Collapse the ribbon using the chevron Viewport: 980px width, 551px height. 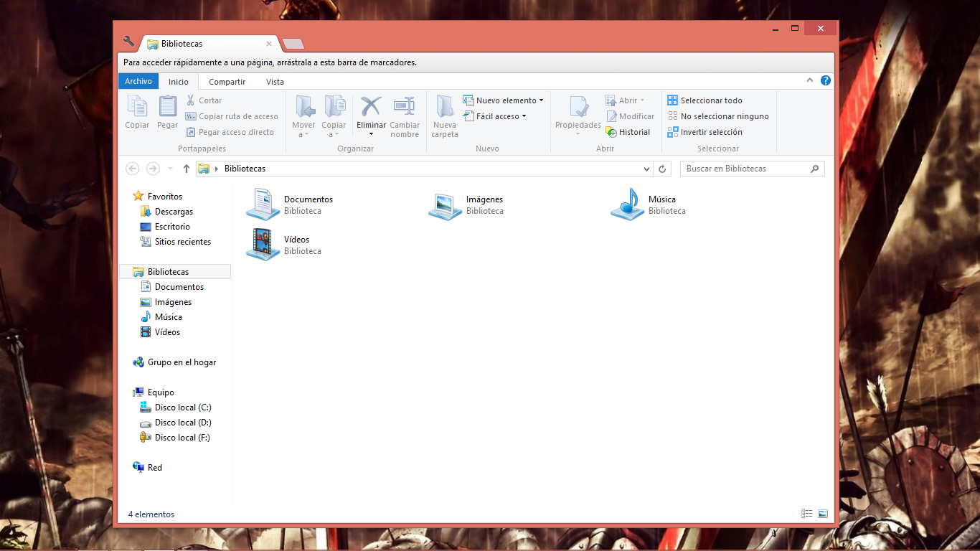(809, 80)
